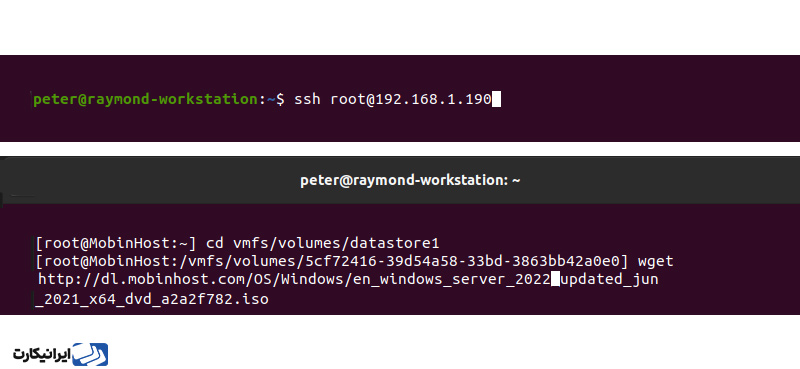Click the dollar sign prompt symbol

pos(280,99)
